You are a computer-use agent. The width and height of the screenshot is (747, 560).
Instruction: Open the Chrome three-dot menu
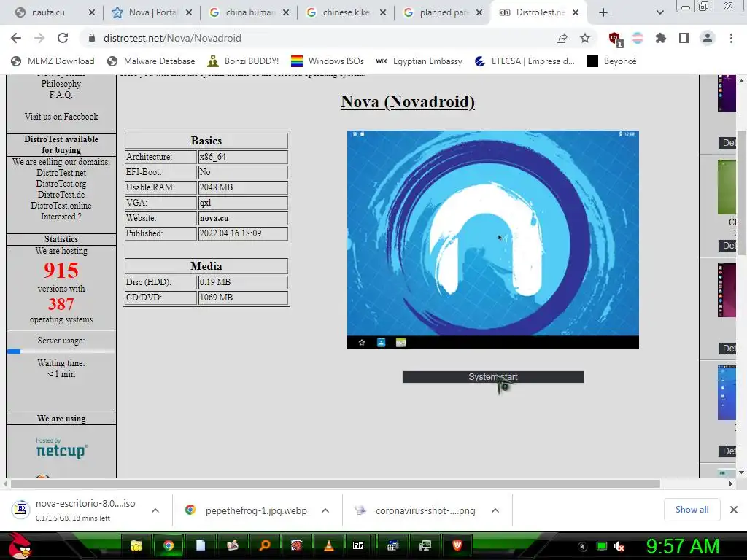tap(731, 38)
